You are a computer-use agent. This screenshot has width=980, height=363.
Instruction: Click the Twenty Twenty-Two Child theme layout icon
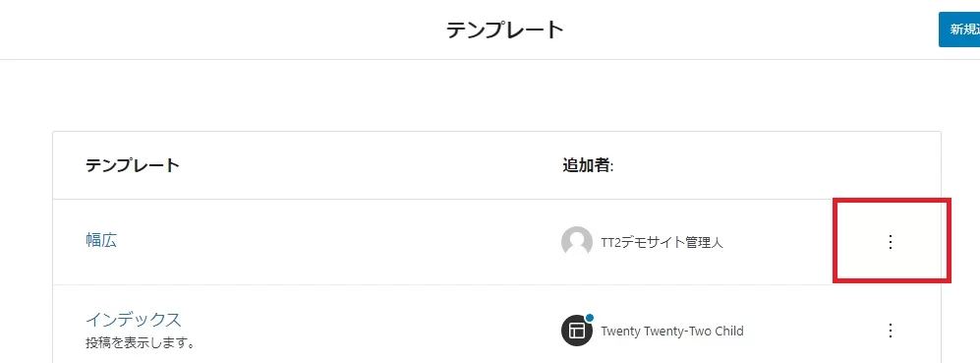pyautogui.click(x=576, y=331)
